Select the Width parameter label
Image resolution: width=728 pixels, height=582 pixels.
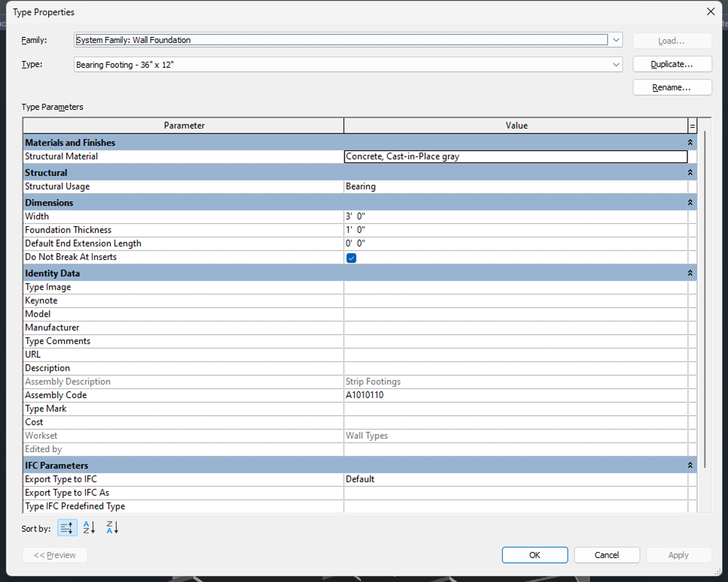point(37,216)
